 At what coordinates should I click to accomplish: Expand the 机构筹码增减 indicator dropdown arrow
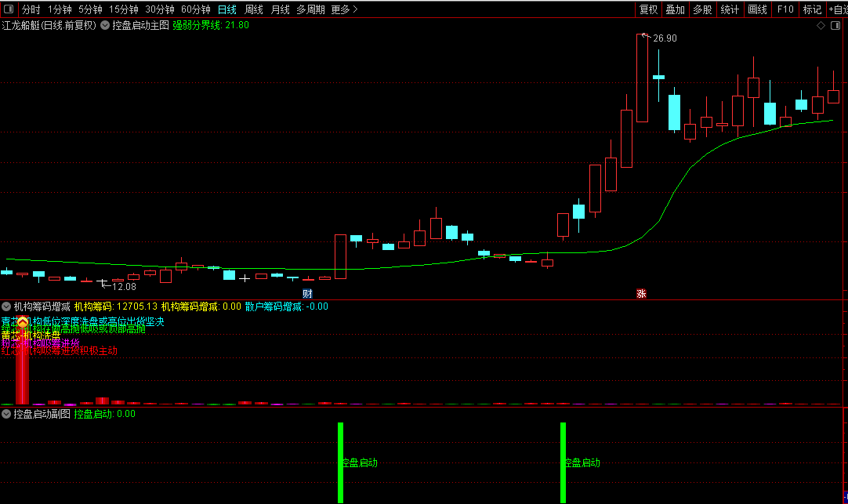(x=6, y=306)
